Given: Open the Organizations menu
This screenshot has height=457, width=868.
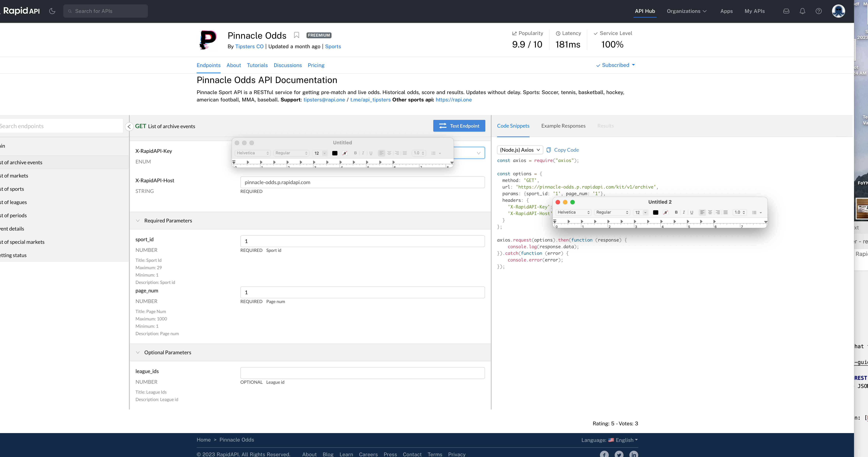Looking at the screenshot, I should pyautogui.click(x=686, y=11).
